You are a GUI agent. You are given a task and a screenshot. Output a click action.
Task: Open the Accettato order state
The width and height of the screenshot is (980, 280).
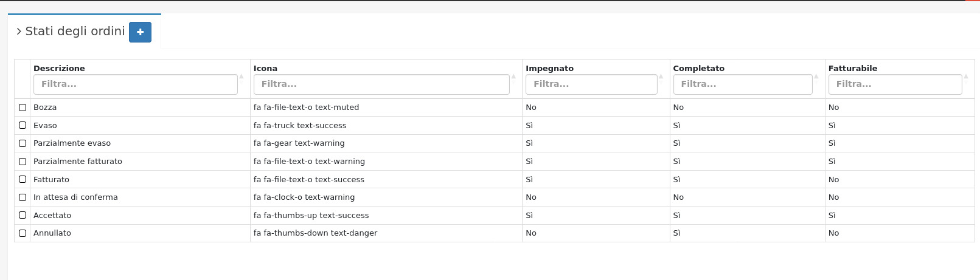pyautogui.click(x=52, y=216)
